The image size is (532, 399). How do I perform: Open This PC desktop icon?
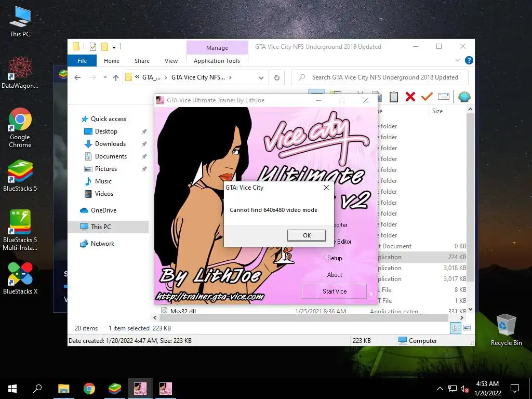click(x=20, y=21)
